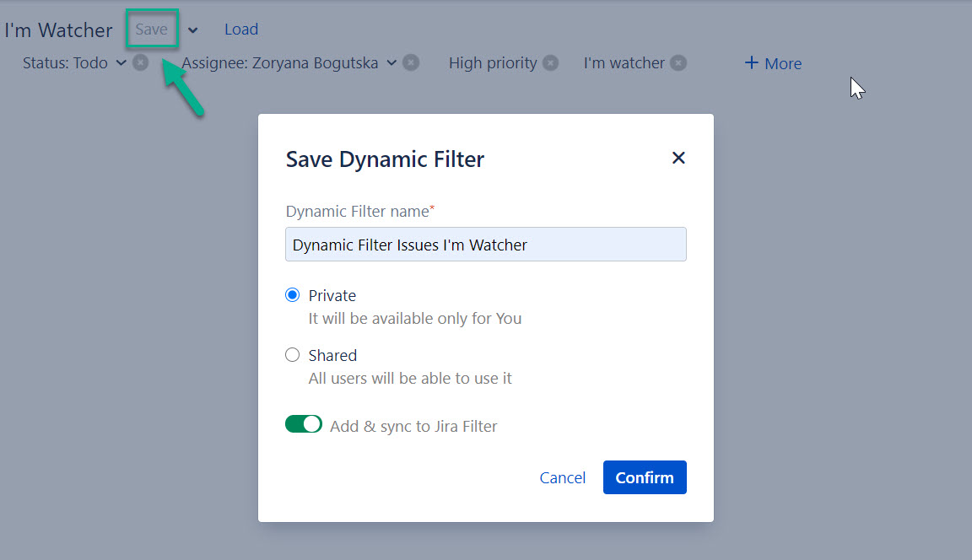
Task: Cancel the Save Dynamic Filter dialog
Action: (x=562, y=477)
